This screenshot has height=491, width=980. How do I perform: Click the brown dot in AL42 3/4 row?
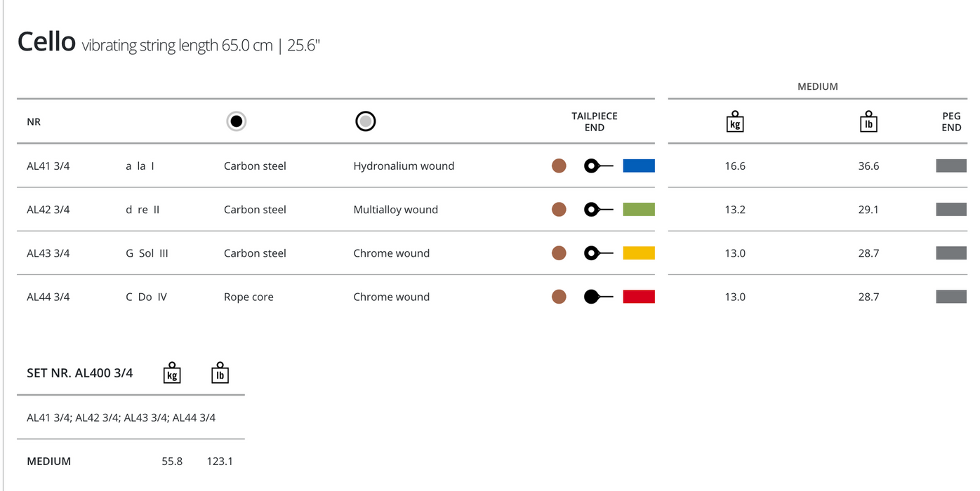pos(559,210)
